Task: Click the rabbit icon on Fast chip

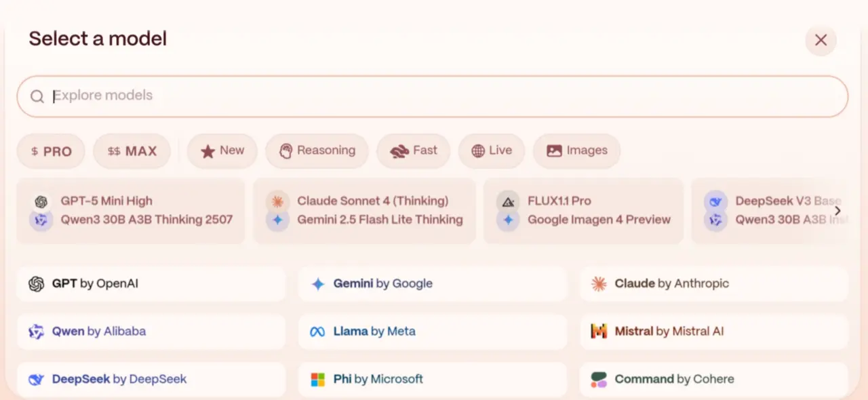Action: tap(399, 151)
